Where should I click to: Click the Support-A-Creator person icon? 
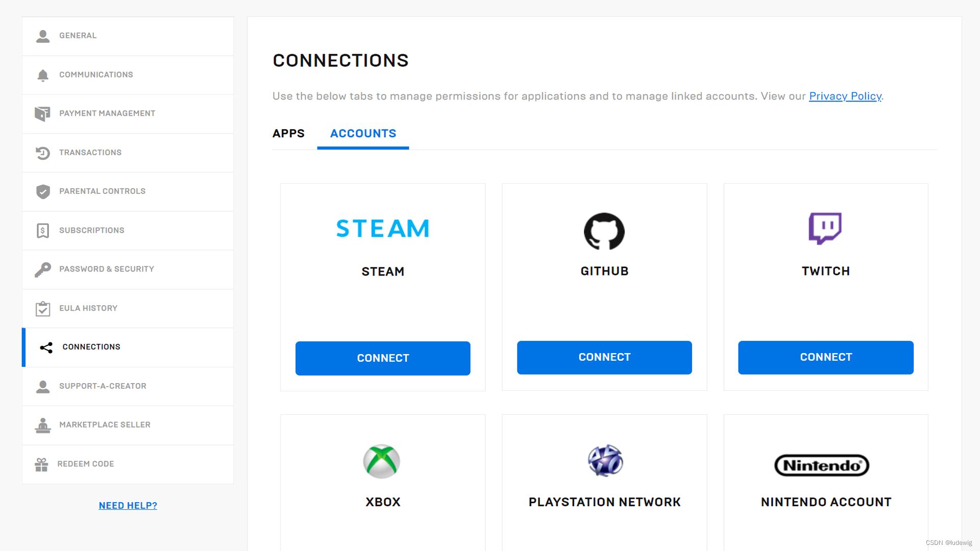[43, 386]
